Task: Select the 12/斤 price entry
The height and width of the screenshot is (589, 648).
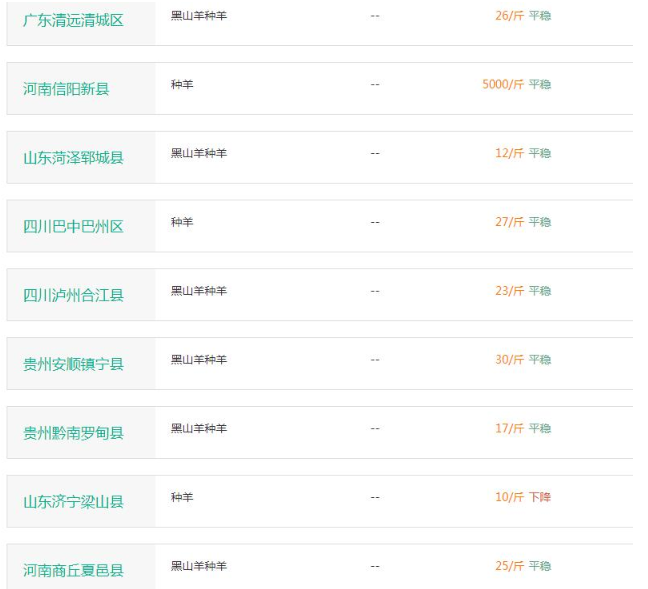Action: (509, 154)
